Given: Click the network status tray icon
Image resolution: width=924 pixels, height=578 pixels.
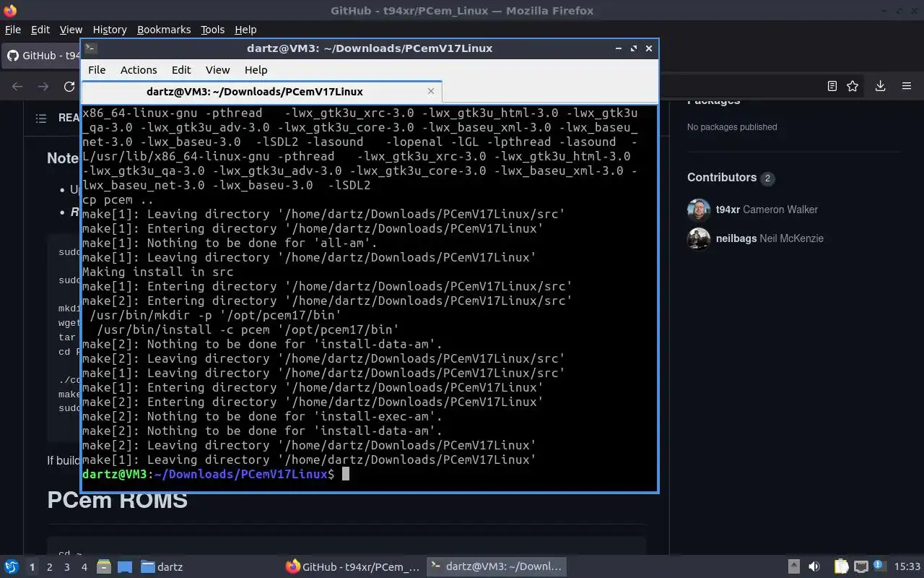Looking at the screenshot, I should click(860, 567).
